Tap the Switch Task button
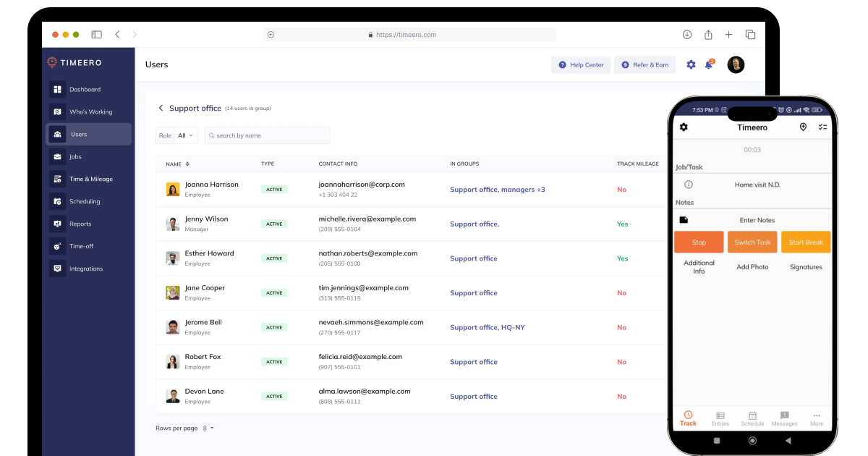The height and width of the screenshot is (456, 868). pos(752,242)
